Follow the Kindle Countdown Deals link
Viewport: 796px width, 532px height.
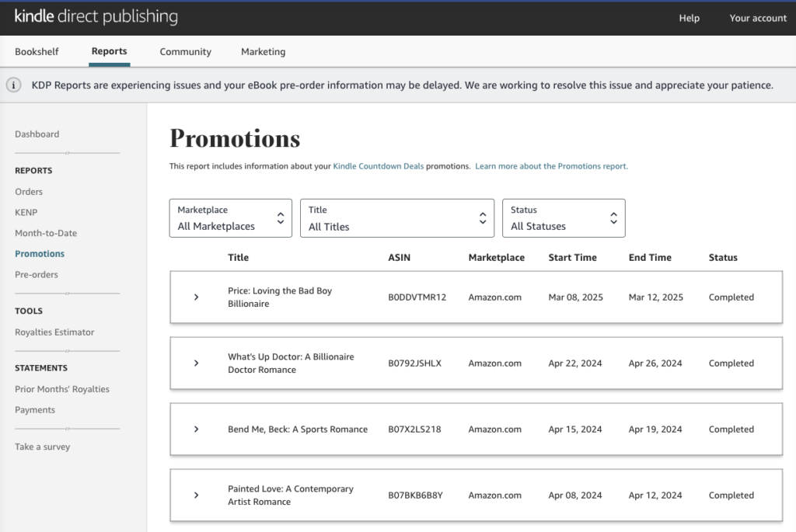[x=379, y=166]
